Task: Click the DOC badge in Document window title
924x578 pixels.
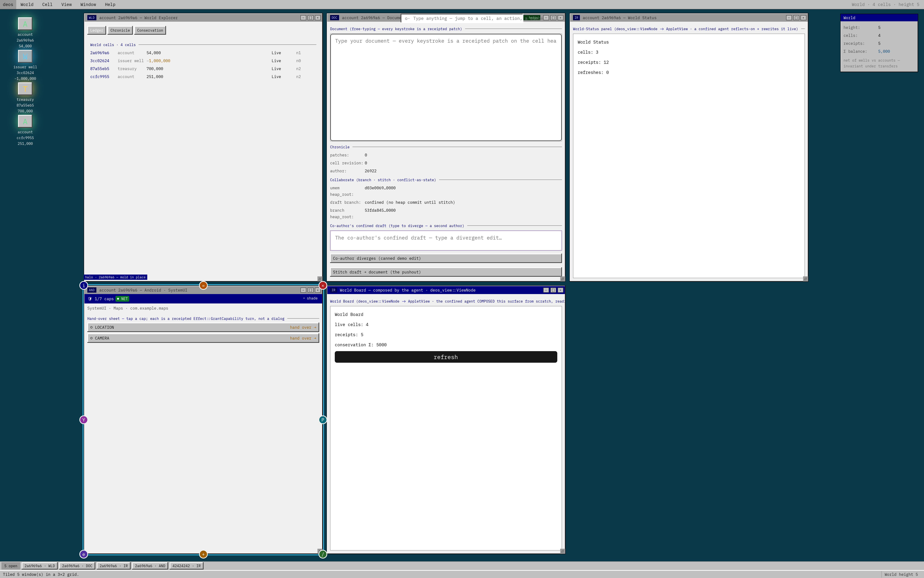Action: [x=334, y=18]
